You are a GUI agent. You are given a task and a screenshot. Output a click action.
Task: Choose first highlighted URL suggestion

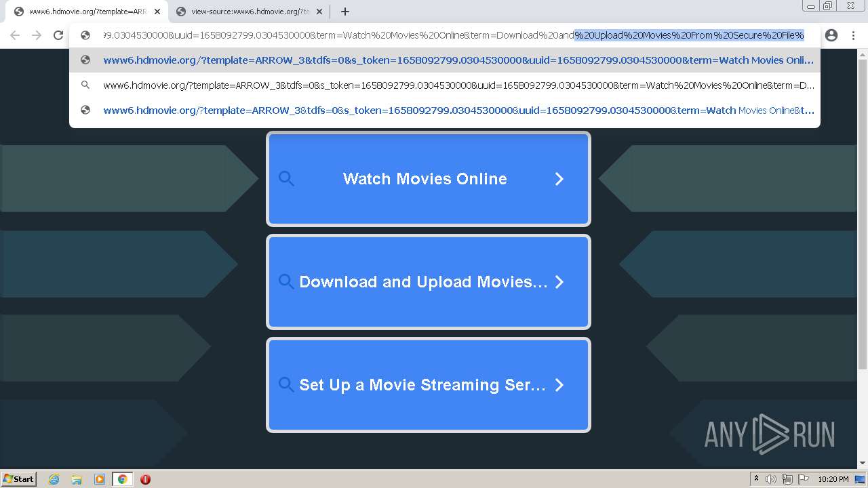(445, 60)
